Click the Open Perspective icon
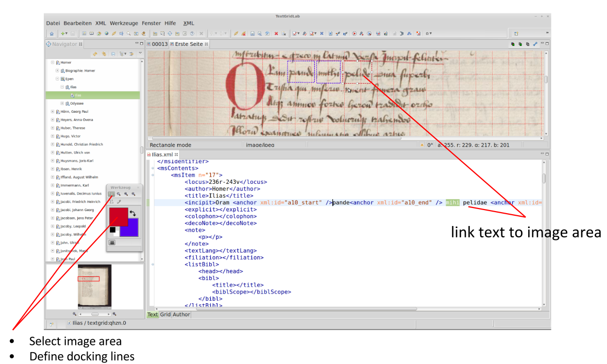The width and height of the screenshot is (607, 364). (x=516, y=33)
